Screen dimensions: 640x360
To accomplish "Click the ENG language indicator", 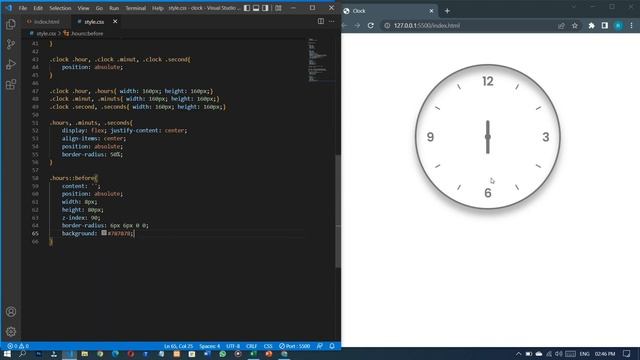I will pos(584,354).
